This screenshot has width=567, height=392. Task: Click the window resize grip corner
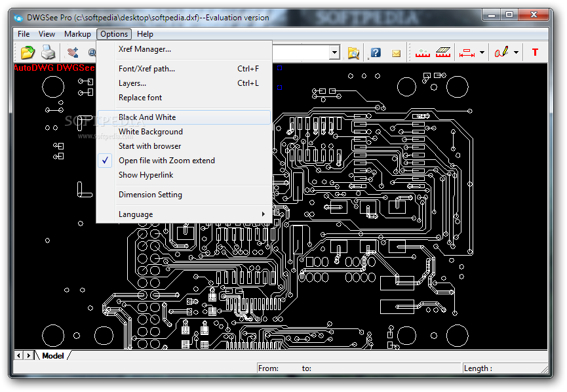(x=544, y=369)
